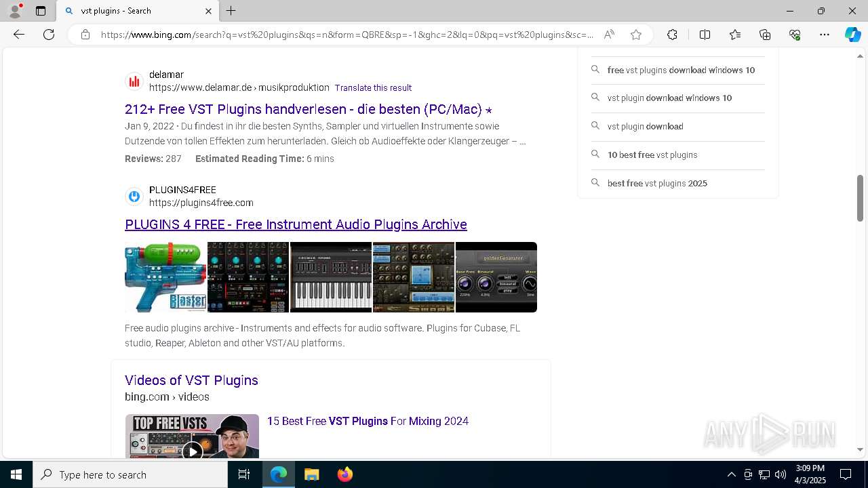Go back to previous page
The height and width of the screenshot is (488, 868).
tap(19, 35)
